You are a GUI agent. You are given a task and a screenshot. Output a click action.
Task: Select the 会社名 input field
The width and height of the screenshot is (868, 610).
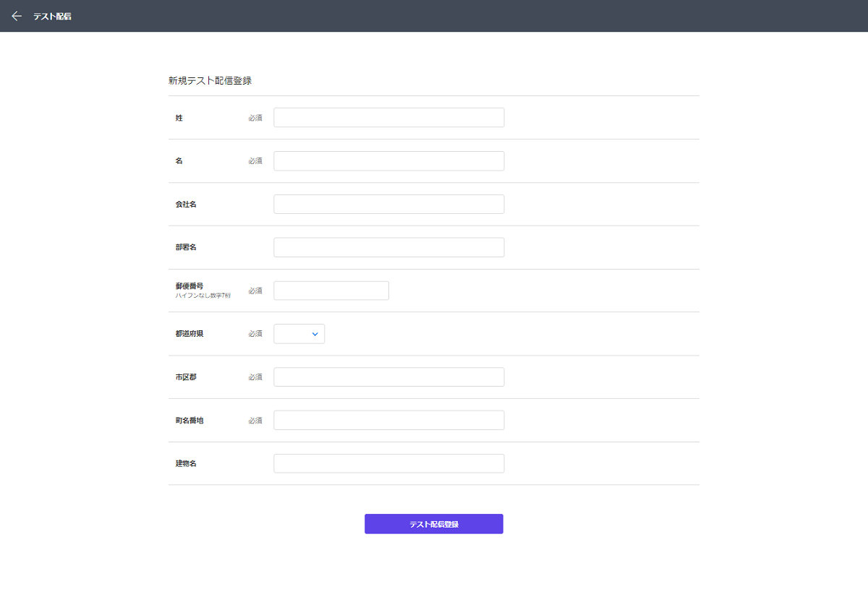point(388,204)
